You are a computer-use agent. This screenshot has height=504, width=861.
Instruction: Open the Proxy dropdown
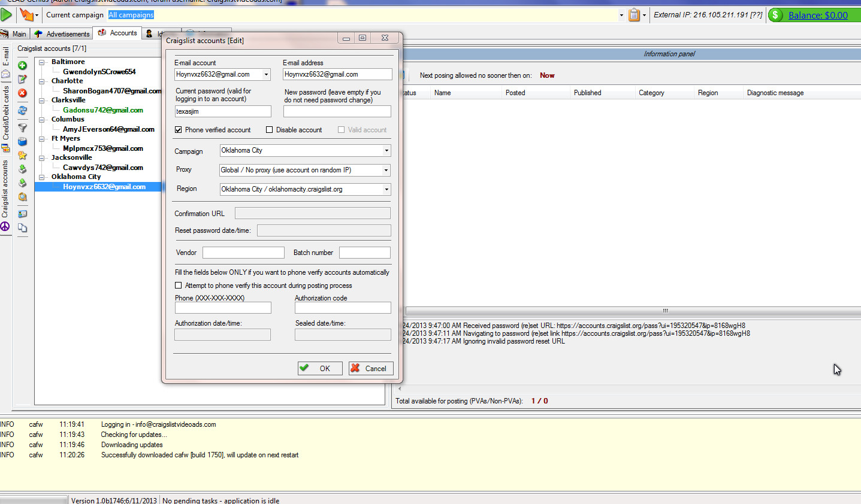(x=386, y=170)
